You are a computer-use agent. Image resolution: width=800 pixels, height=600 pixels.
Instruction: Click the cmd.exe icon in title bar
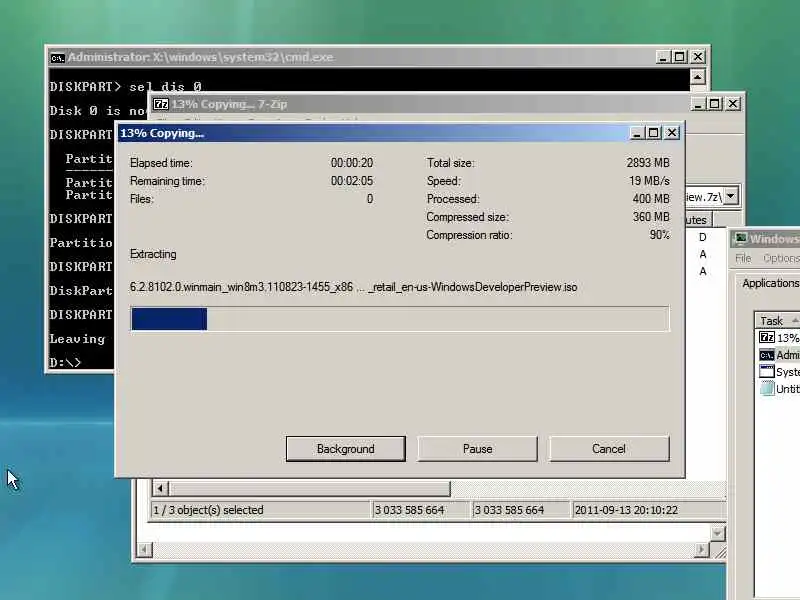click(x=57, y=58)
